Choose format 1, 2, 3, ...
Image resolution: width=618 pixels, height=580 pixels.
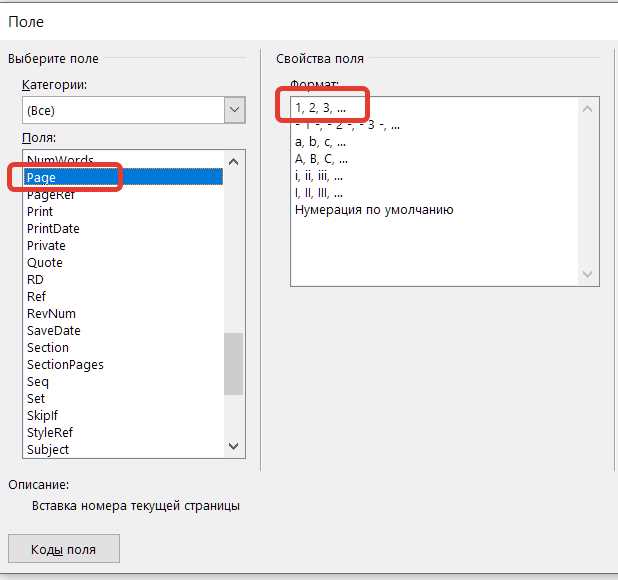pos(434,107)
